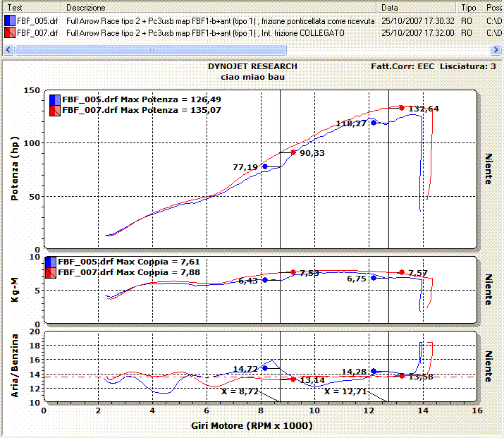Open the Aria/Benzina axis label options
This screenshot has width=504, height=438.
[15, 366]
